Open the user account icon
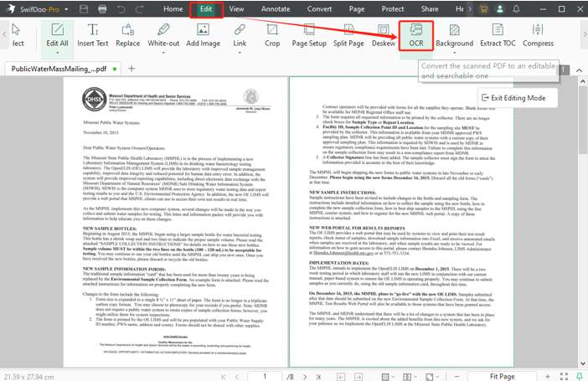This screenshot has width=588, height=381. pos(500,9)
